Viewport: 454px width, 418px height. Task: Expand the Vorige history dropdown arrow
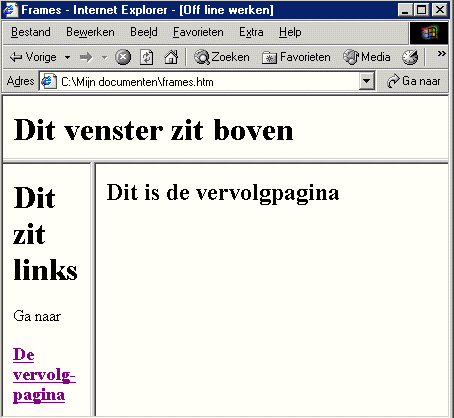click(67, 57)
